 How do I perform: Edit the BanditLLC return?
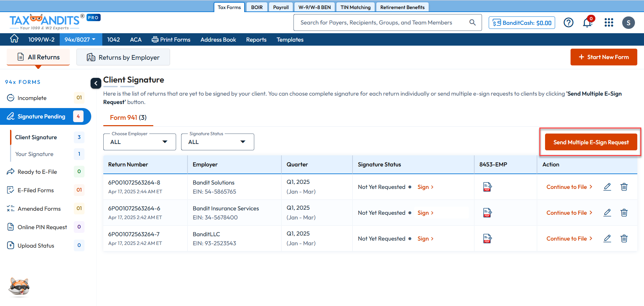point(607,239)
